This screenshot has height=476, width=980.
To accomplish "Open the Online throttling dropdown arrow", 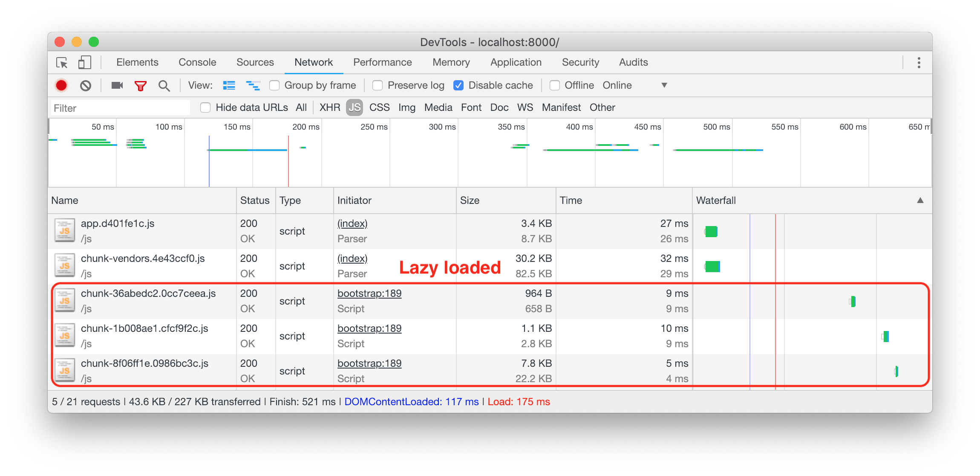I will pyautogui.click(x=664, y=85).
